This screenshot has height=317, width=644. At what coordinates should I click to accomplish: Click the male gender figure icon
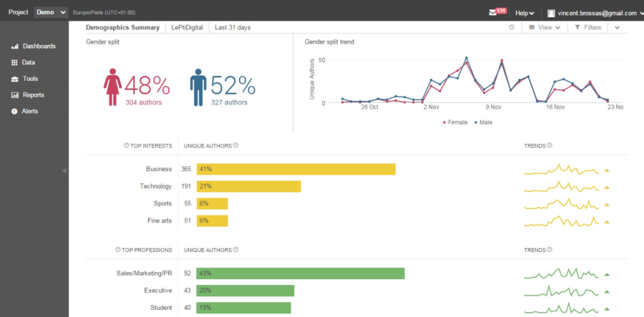[x=197, y=87]
